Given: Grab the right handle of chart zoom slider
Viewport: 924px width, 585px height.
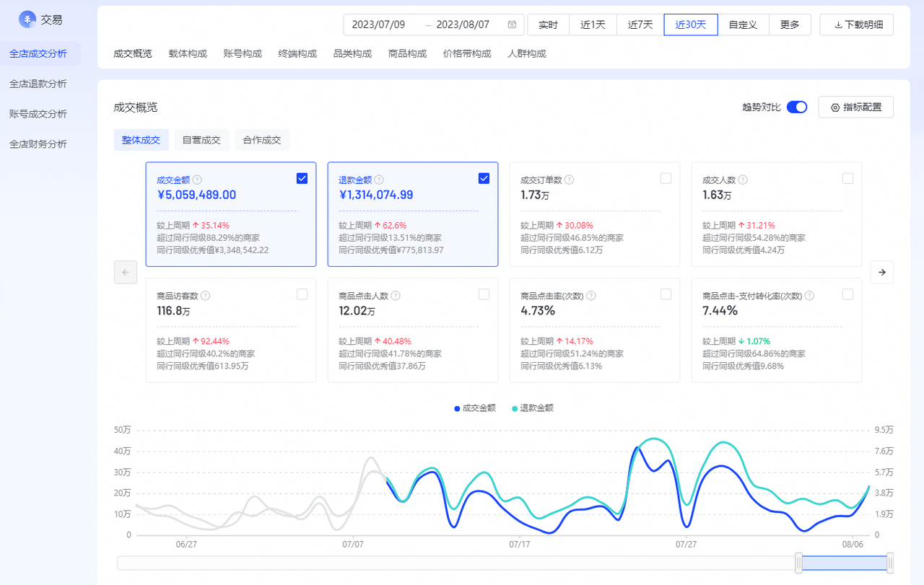Looking at the screenshot, I should click(890, 563).
